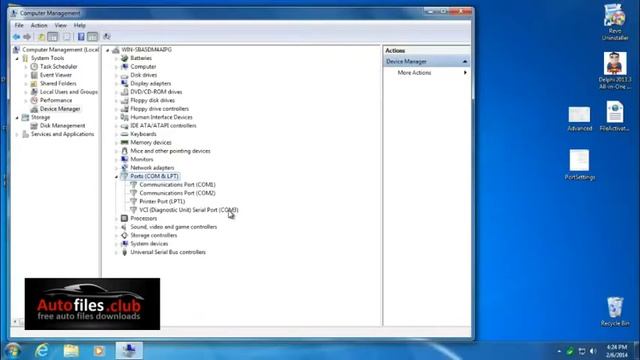Click the Back arrow toolbar icon
This screenshot has width=640, height=360.
coord(16,37)
